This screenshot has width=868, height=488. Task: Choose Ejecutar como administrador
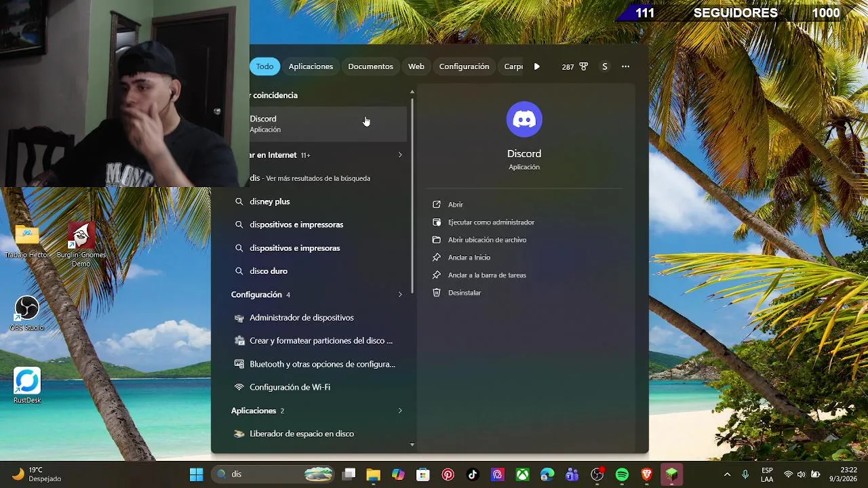[491, 222]
